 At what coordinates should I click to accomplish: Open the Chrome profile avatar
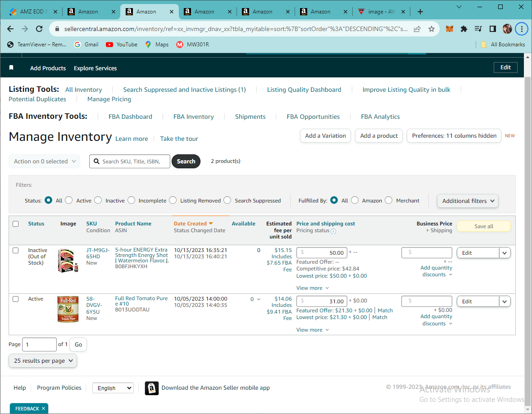507,29
